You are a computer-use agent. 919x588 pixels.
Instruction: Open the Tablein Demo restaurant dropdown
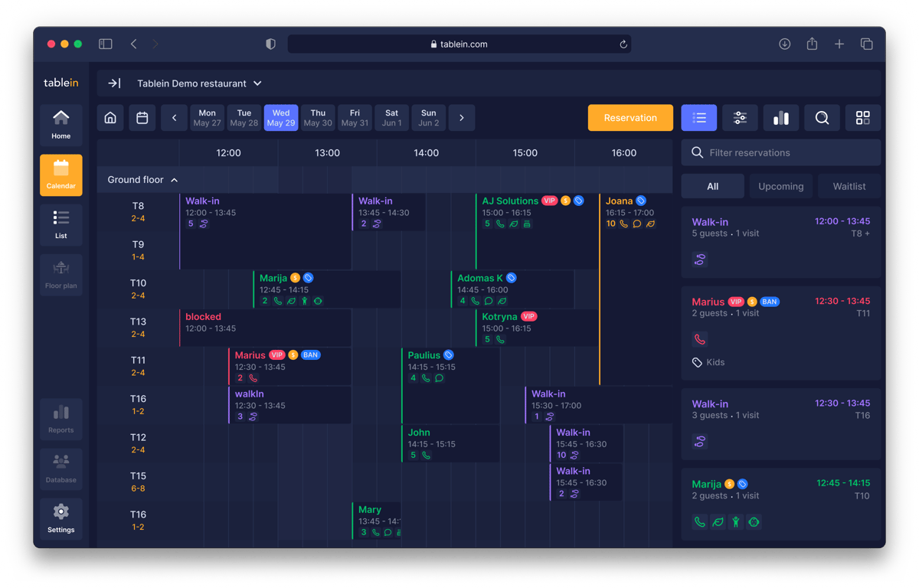[199, 83]
